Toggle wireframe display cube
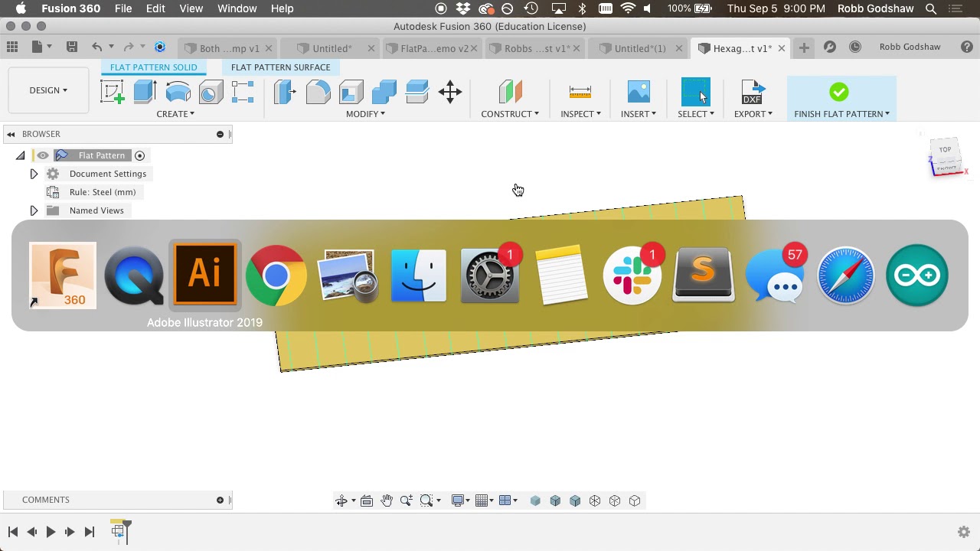The height and width of the screenshot is (551, 980). [595, 500]
